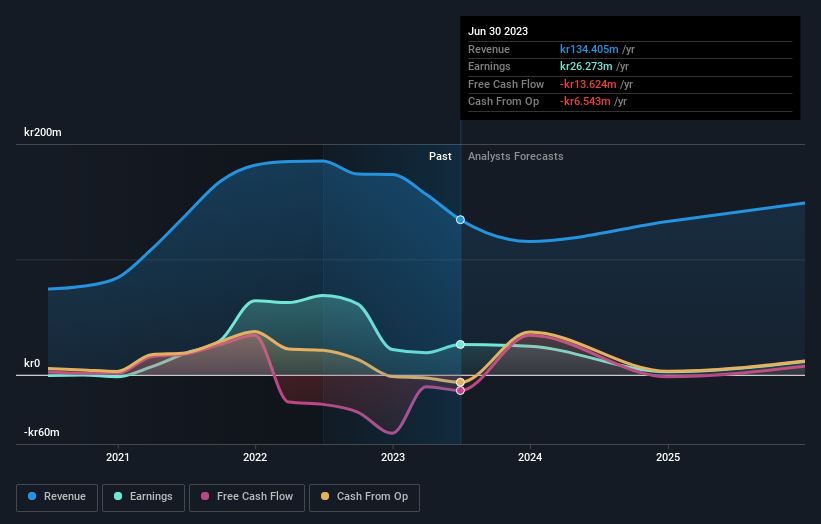
Task: Click the pink Free Cash Flow data point
Action: [460, 391]
